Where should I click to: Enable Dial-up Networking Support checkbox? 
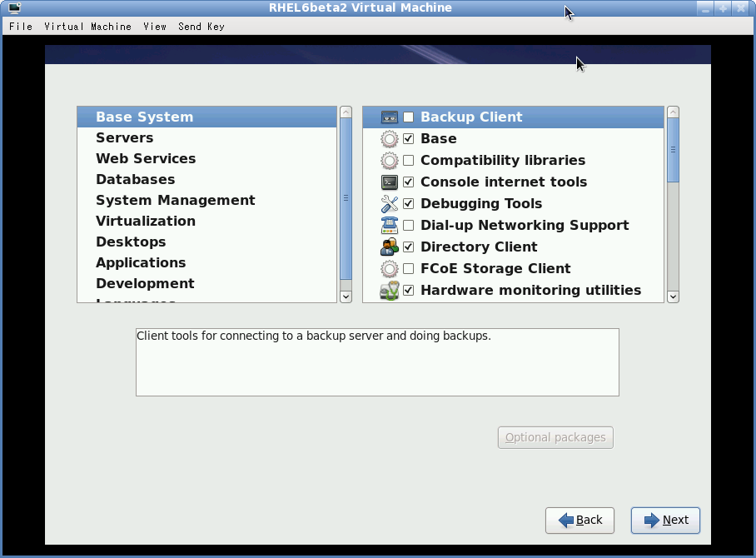[x=408, y=225]
